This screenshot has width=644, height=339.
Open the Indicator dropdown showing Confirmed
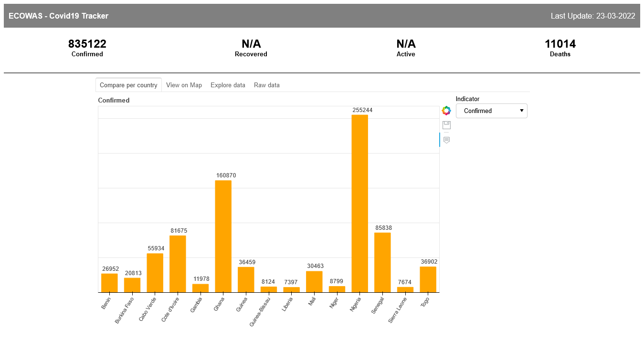click(492, 111)
